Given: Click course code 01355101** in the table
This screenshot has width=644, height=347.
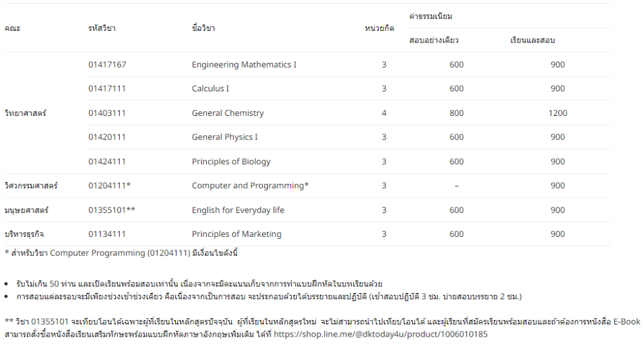Looking at the screenshot, I should coord(111,210).
